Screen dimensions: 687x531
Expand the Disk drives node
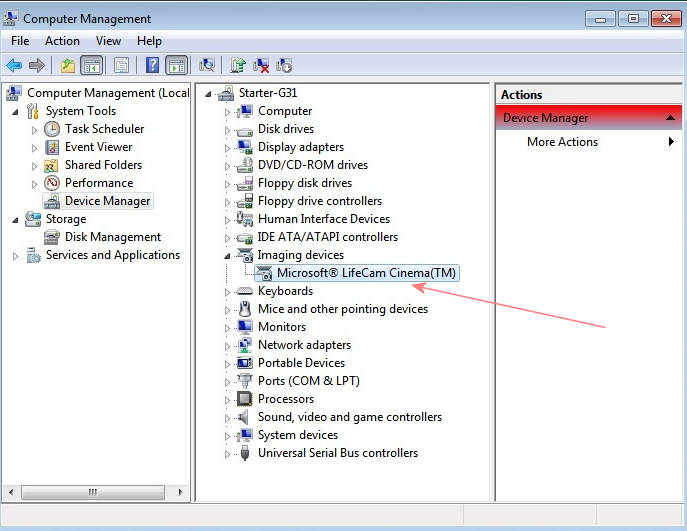pyautogui.click(x=227, y=130)
